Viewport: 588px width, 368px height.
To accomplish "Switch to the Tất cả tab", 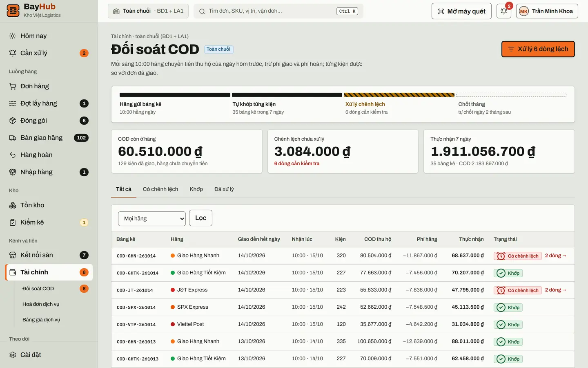I will [x=124, y=189].
